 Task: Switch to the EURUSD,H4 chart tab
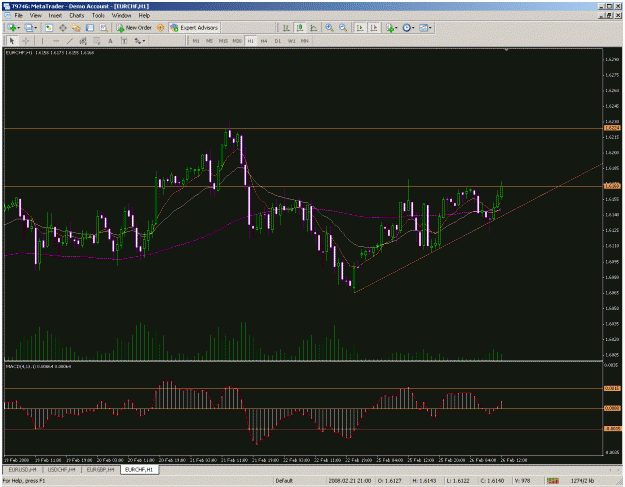22,470
